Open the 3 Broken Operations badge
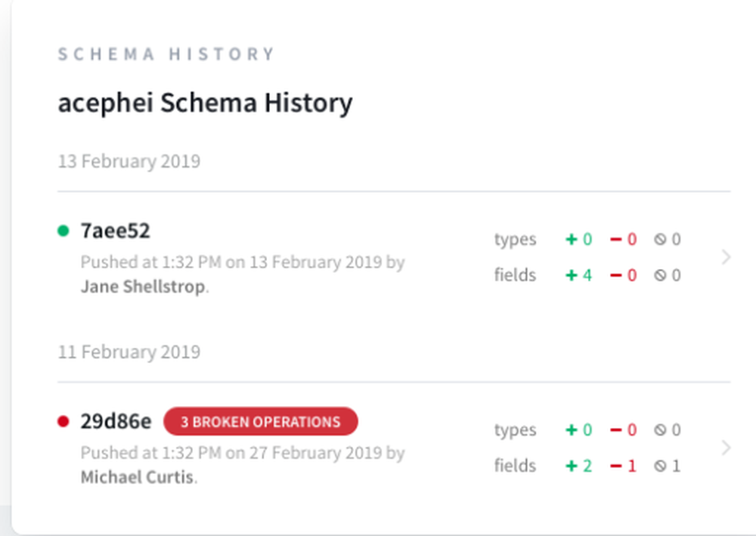The width and height of the screenshot is (756, 536). (261, 422)
